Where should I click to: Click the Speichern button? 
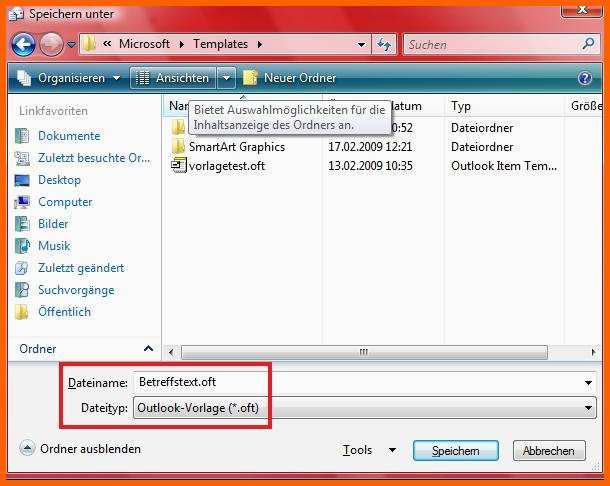[456, 451]
